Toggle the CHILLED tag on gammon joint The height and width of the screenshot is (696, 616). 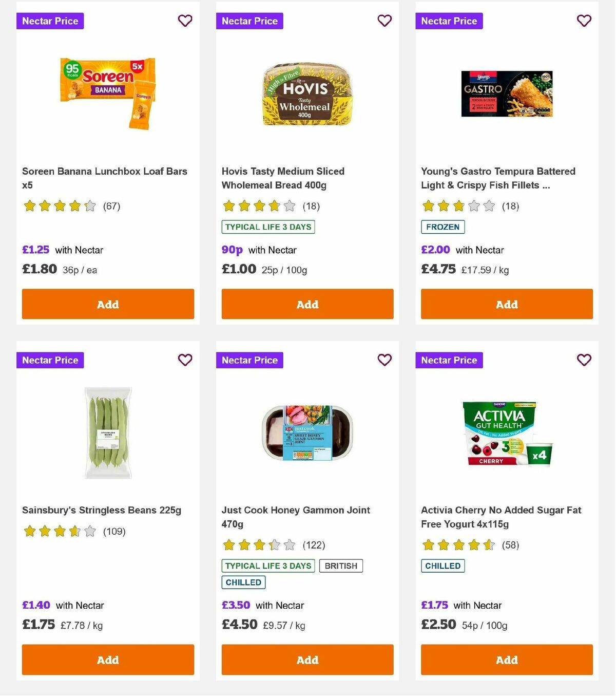coord(243,582)
